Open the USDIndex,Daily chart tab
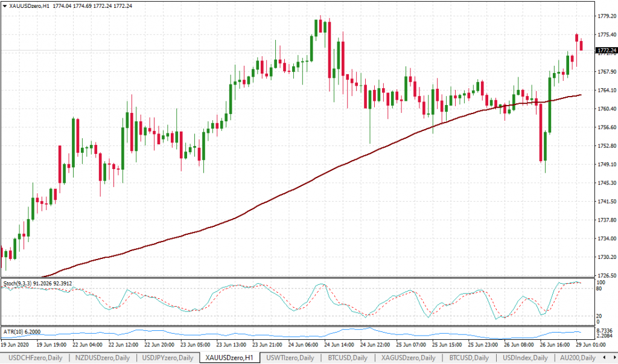618x364 pixels. [523, 358]
